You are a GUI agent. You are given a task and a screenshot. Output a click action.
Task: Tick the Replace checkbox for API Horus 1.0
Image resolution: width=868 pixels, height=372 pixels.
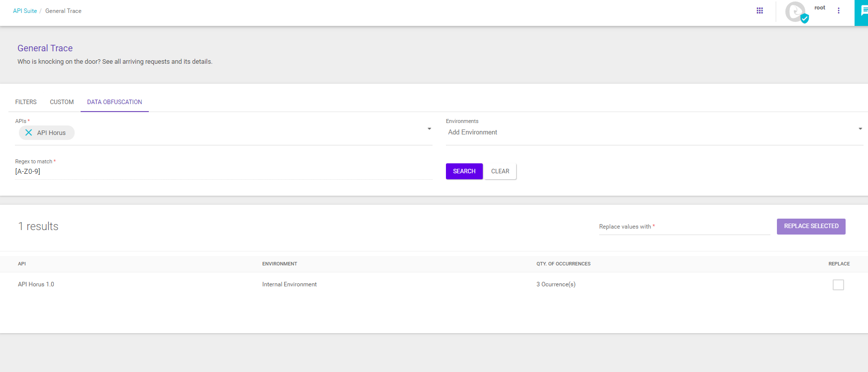coord(838,285)
